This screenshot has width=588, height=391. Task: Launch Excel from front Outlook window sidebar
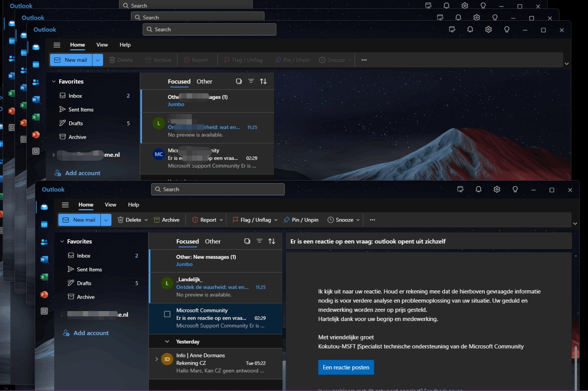(44, 277)
